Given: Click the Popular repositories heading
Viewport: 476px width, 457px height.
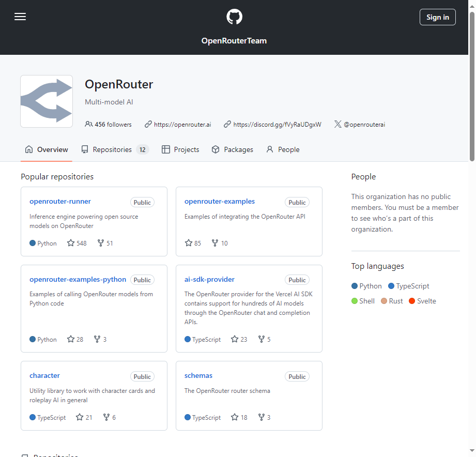Looking at the screenshot, I should (x=57, y=177).
